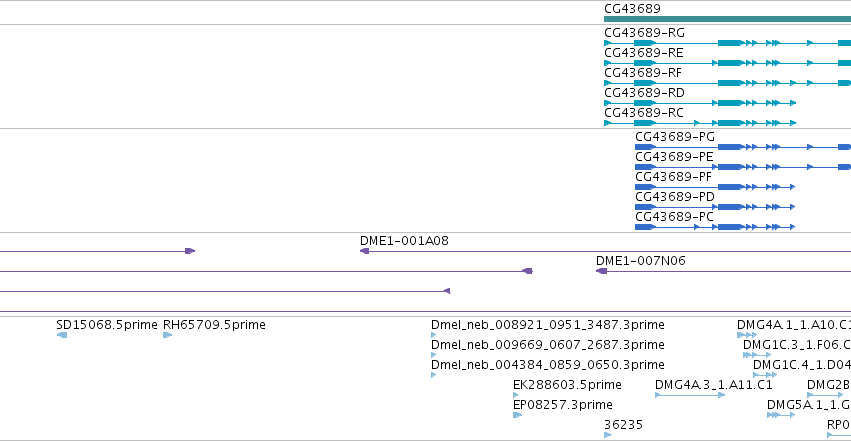Click the CG43689-RD transcript label

[644, 93]
